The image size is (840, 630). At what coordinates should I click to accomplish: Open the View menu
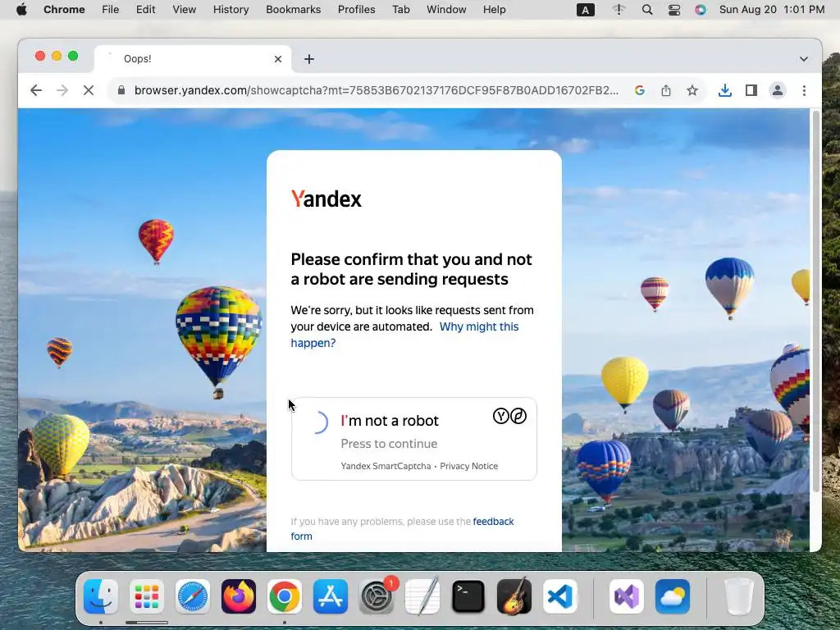tap(185, 10)
